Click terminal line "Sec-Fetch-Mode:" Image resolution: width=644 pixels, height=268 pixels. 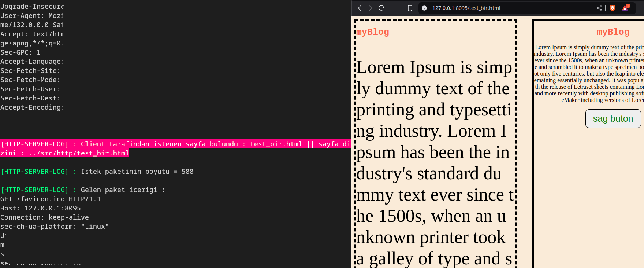30,80
